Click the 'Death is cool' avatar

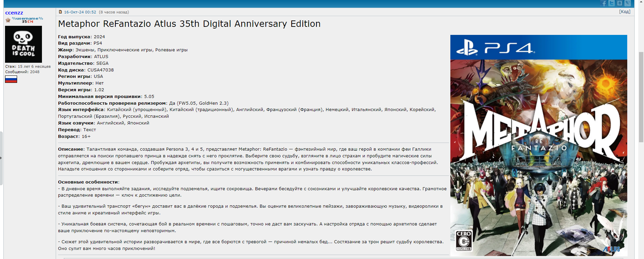(x=23, y=44)
